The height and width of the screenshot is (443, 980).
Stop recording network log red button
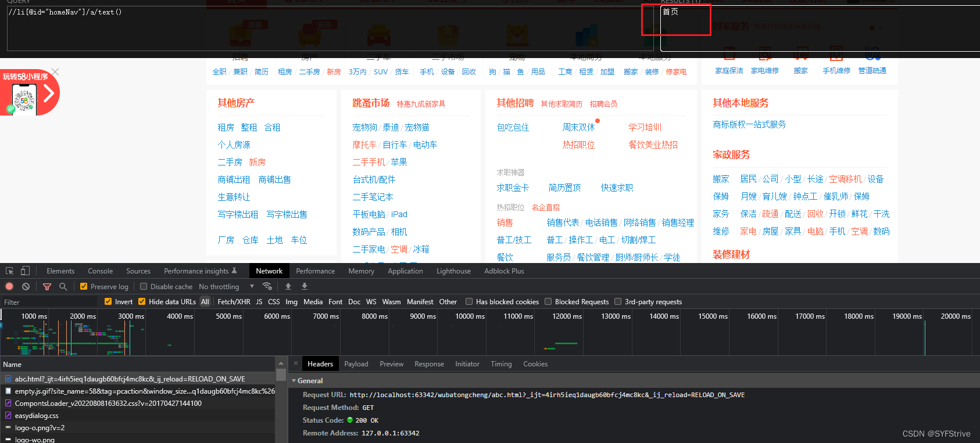(9, 286)
